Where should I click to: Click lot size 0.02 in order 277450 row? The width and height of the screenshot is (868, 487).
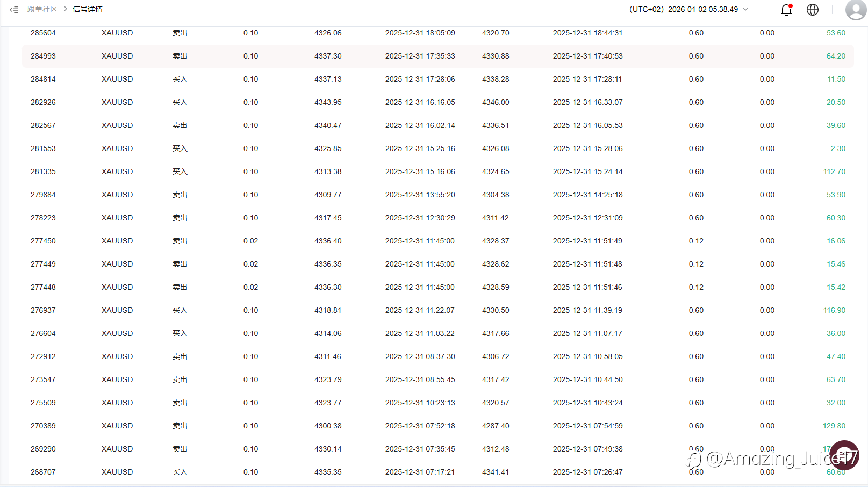click(x=250, y=241)
